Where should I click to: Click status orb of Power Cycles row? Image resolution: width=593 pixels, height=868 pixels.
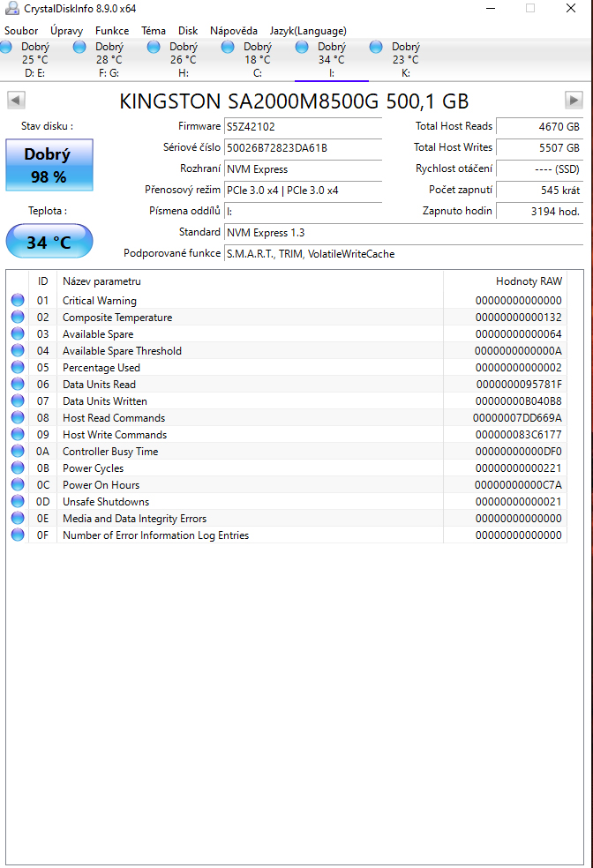click(x=18, y=468)
